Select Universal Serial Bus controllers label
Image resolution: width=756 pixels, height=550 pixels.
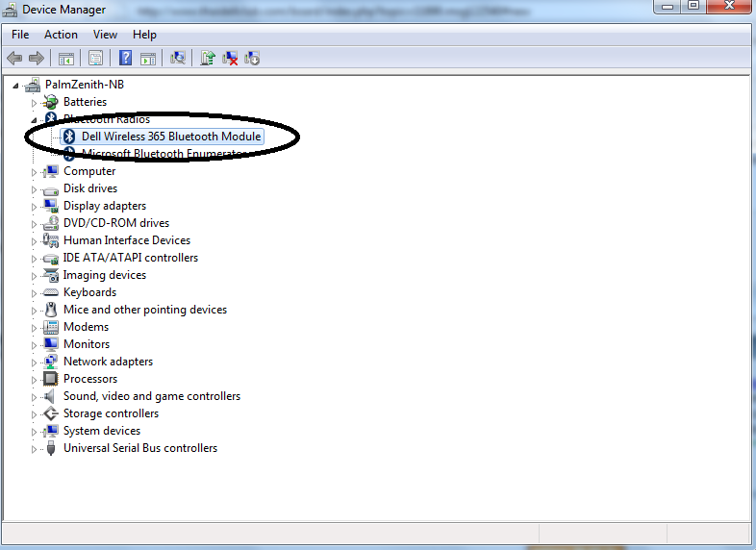click(x=140, y=448)
